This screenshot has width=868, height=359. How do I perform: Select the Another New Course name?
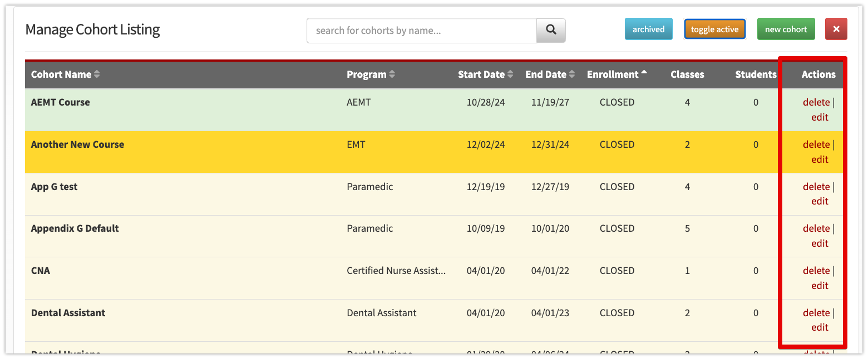pos(77,144)
